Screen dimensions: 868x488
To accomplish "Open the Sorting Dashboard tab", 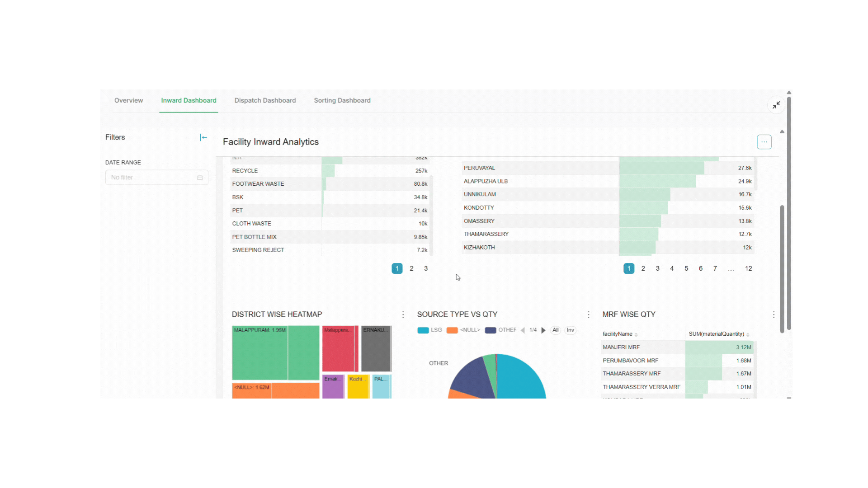I will click(342, 100).
